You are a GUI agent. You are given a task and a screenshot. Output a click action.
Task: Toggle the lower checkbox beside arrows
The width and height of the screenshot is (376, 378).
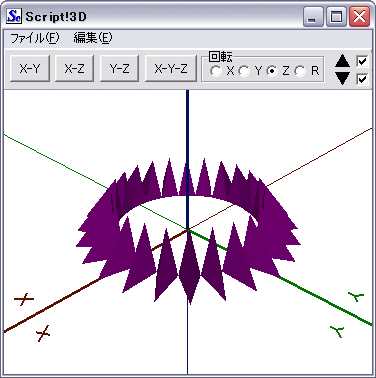[x=362, y=79]
